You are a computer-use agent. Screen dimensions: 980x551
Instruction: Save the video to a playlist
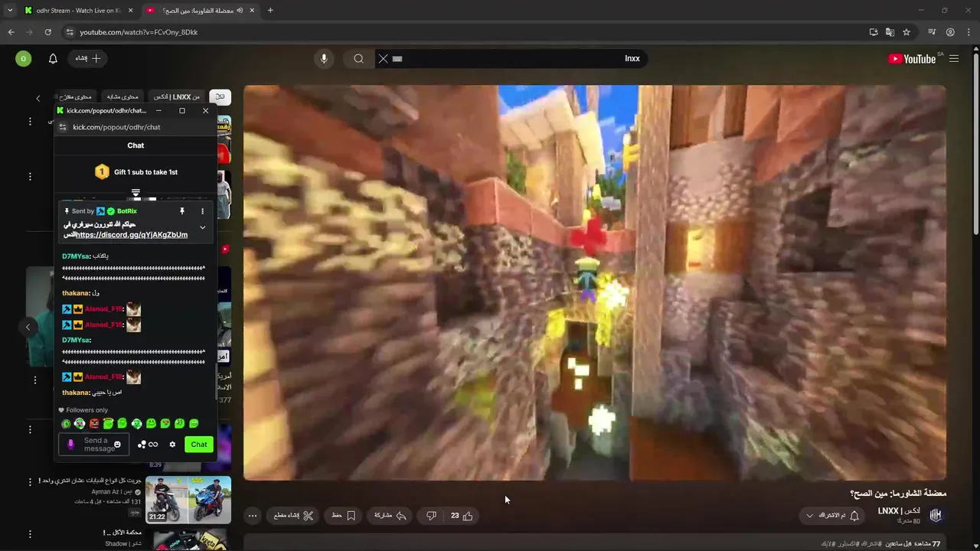[344, 516]
